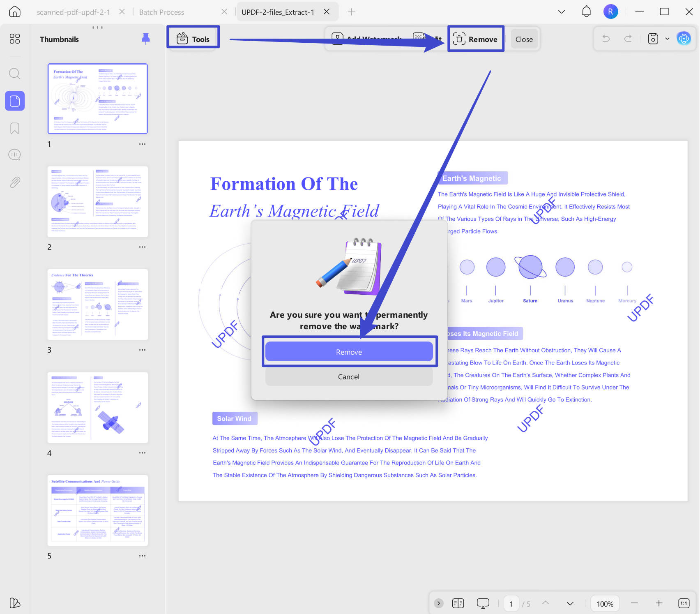The height and width of the screenshot is (614, 700).
Task: Open the notifications bell
Action: click(x=586, y=12)
